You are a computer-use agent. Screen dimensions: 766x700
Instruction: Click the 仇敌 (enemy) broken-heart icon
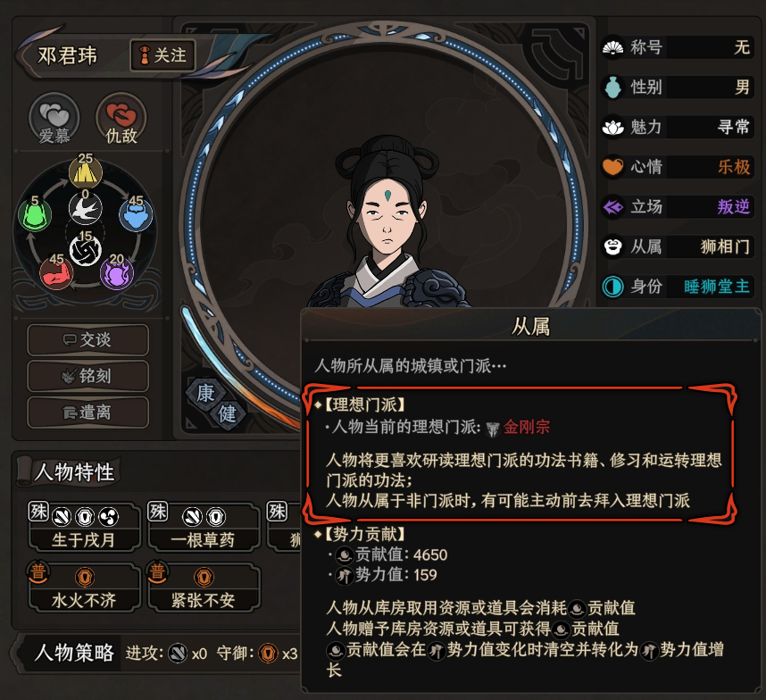pyautogui.click(x=121, y=119)
